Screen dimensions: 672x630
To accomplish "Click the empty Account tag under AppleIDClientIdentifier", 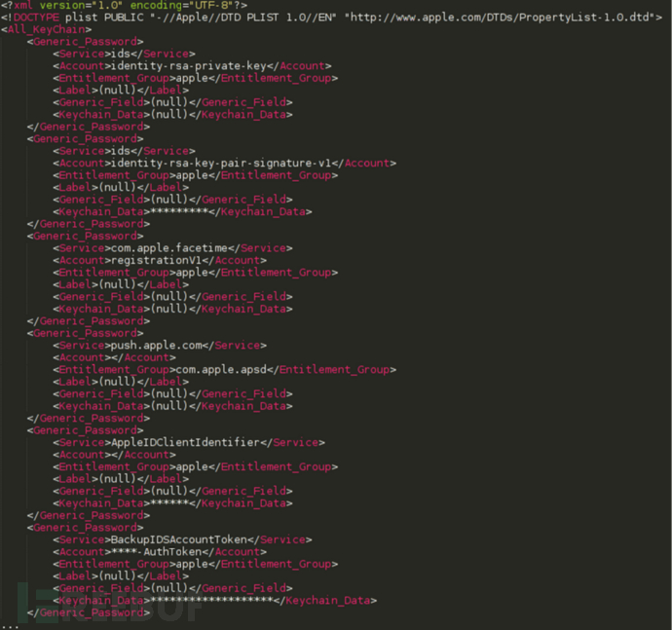I will pos(114,455).
